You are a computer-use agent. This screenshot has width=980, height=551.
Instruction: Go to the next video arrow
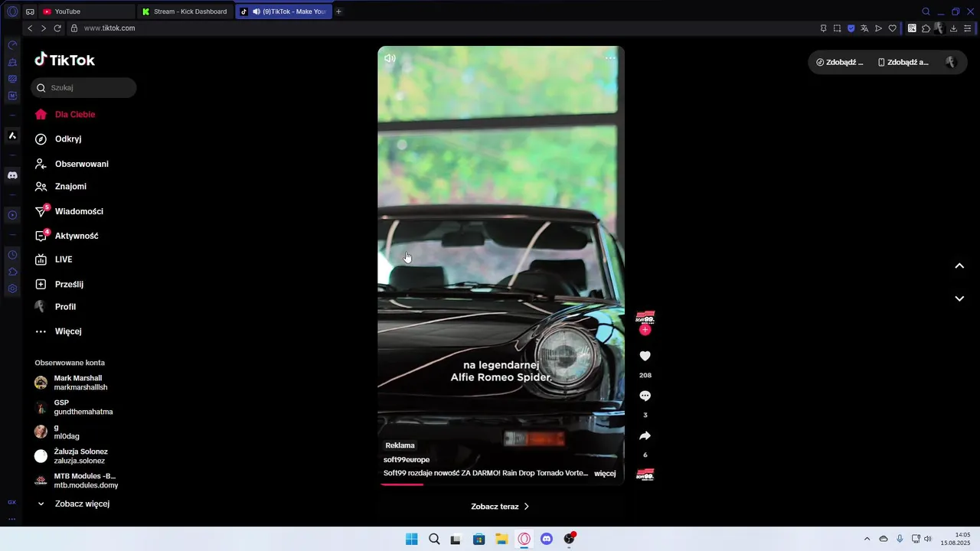(959, 298)
